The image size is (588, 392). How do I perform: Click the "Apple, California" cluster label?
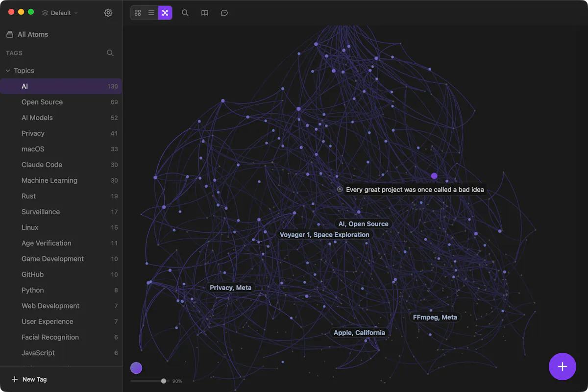coord(359,333)
